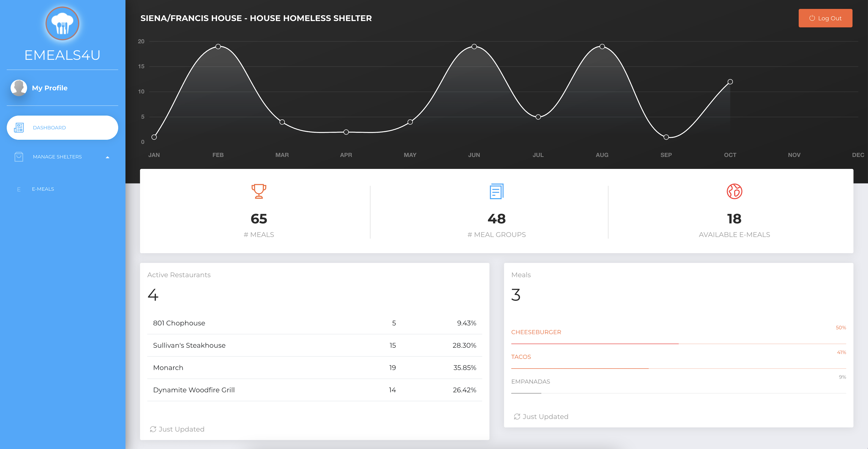This screenshot has width=868, height=449.
Task: Click the meal groups document icon
Action: [x=496, y=191]
